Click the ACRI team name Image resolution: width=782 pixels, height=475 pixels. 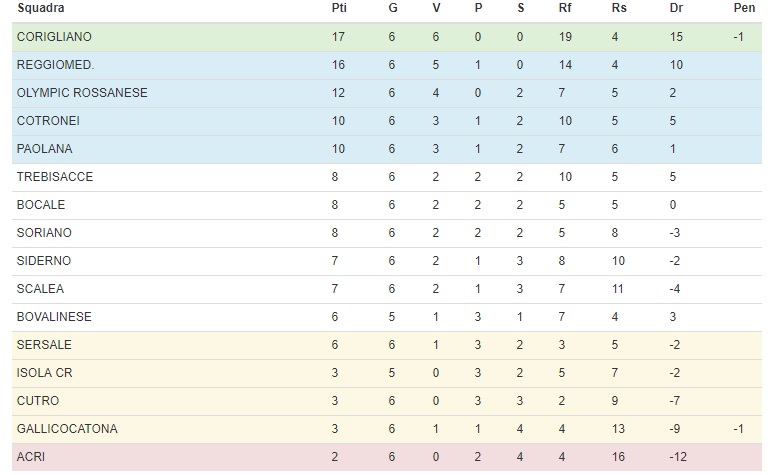(30, 456)
